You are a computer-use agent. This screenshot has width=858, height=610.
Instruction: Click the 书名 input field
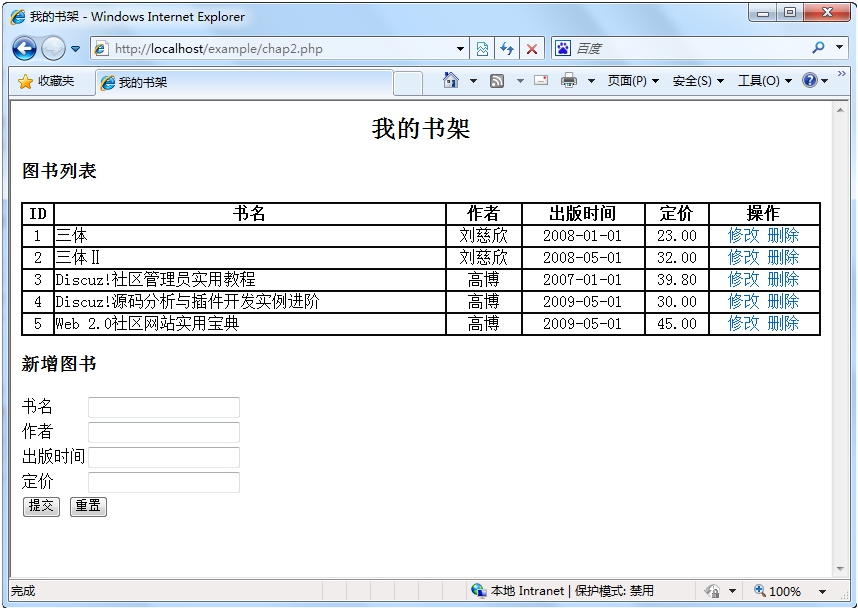[164, 407]
